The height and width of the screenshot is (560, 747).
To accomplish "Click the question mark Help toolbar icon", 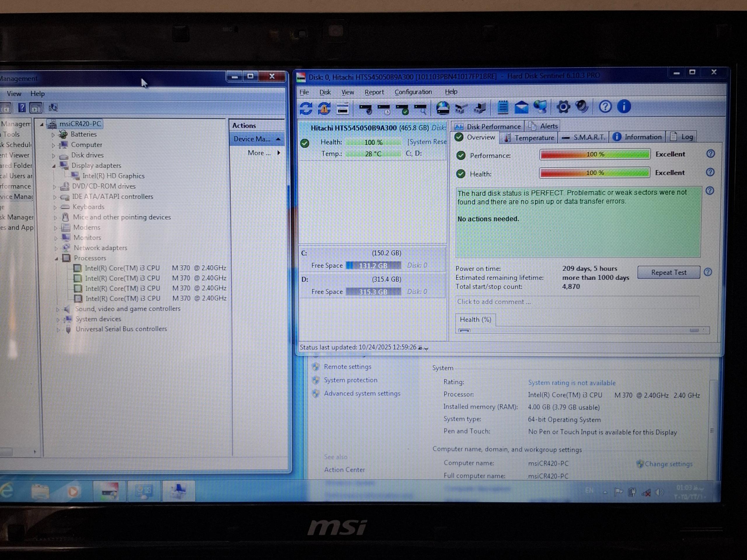I will (605, 107).
